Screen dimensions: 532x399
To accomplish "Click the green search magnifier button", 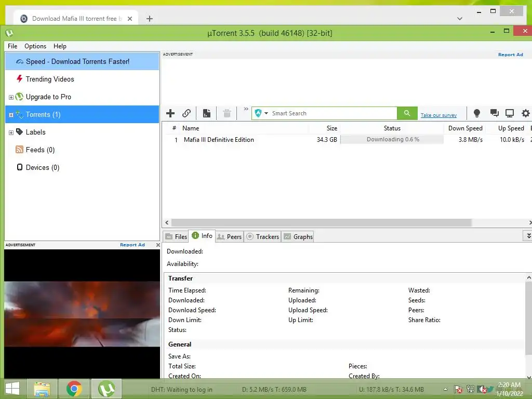I will pyautogui.click(x=407, y=113).
